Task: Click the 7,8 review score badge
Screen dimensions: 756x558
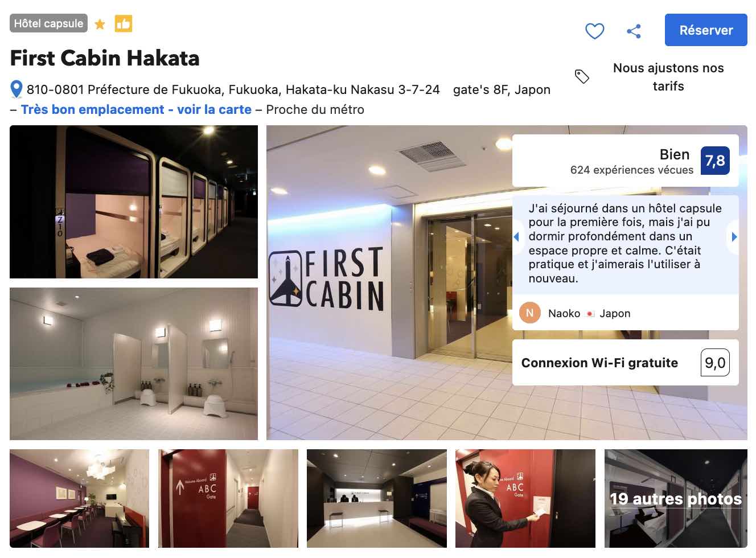Action: (x=715, y=161)
